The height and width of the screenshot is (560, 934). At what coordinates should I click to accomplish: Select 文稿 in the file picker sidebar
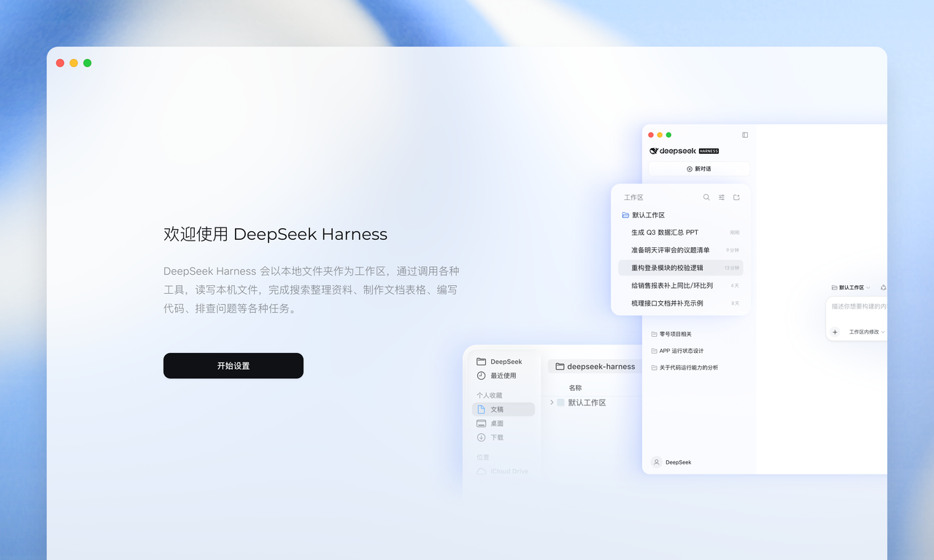click(503, 410)
